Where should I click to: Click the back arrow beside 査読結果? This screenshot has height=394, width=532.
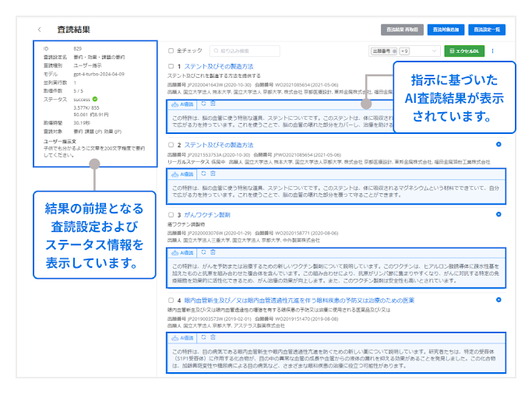click(40, 30)
